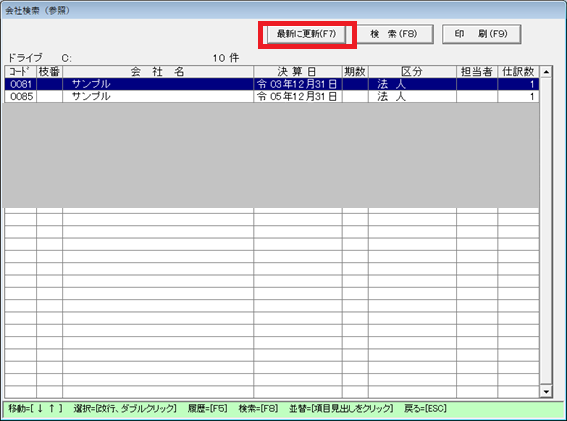Screen dimensions: 567x421
Task: Select 令05年12月31日 date cell
Action: pyautogui.click(x=298, y=97)
